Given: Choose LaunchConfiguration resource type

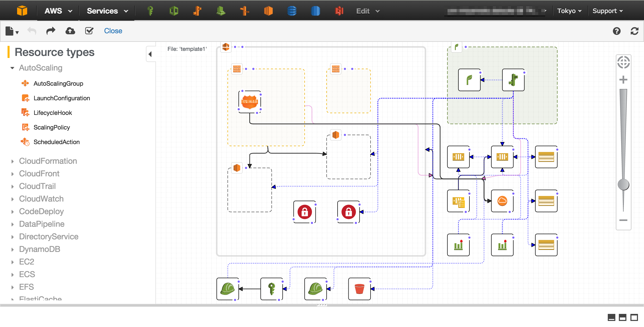Looking at the screenshot, I should click(x=56, y=98).
